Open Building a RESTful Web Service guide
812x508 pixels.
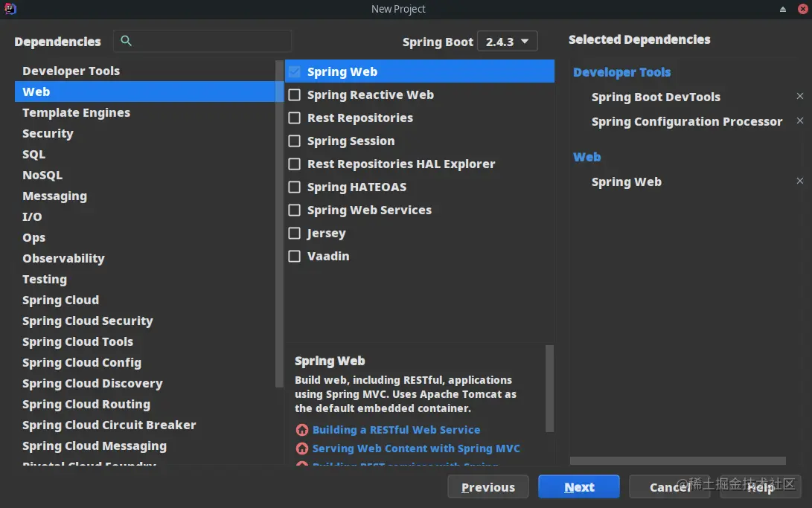point(396,430)
